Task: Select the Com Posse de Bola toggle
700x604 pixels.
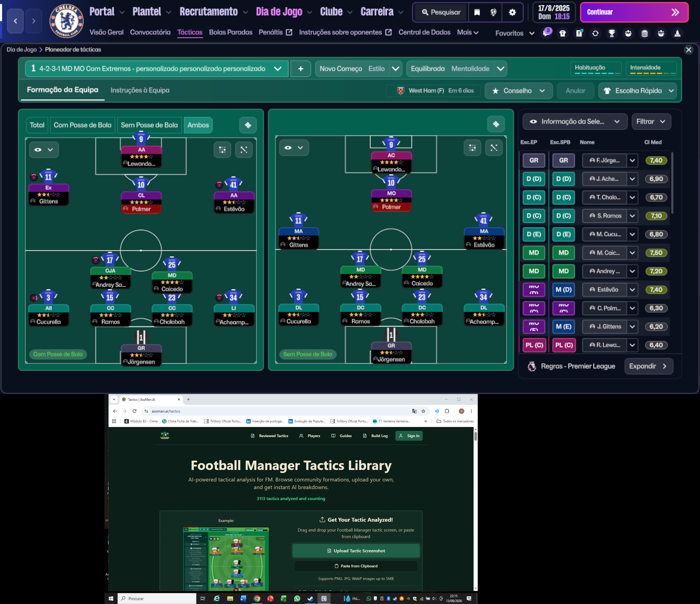Action: click(x=82, y=125)
